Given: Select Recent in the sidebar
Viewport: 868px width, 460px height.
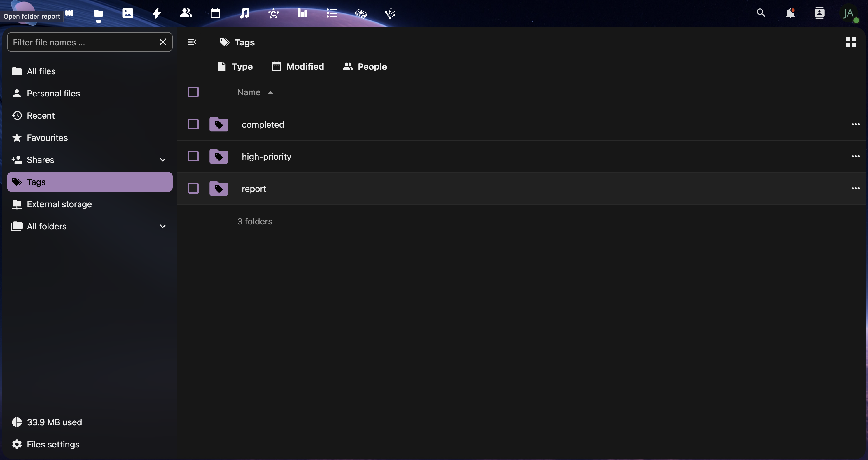Looking at the screenshot, I should coord(41,115).
